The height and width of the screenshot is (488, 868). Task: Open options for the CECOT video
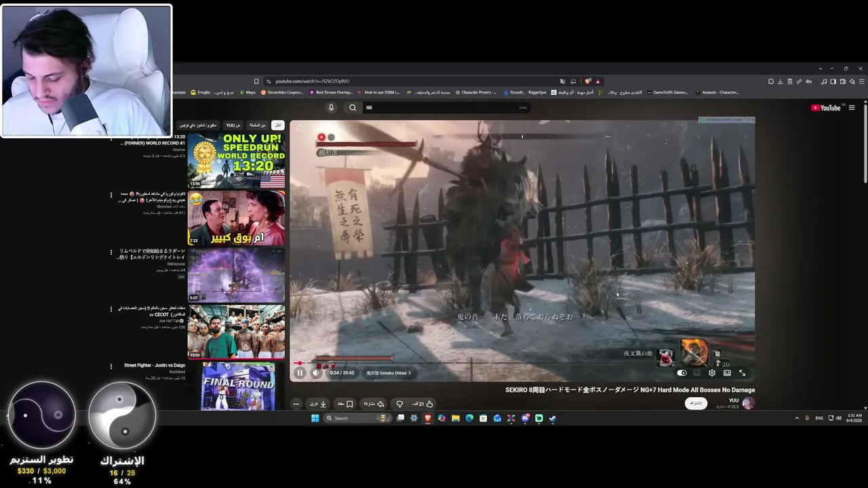111,309
